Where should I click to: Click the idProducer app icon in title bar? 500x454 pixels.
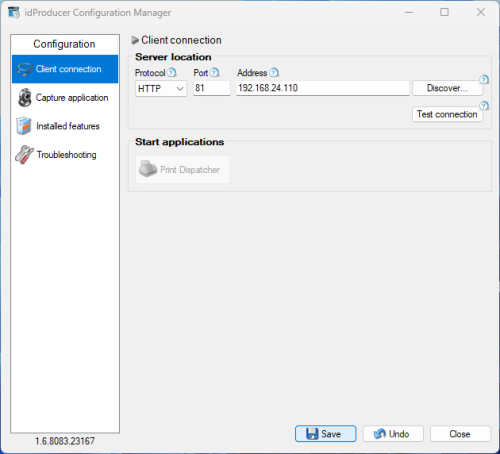tap(14, 12)
